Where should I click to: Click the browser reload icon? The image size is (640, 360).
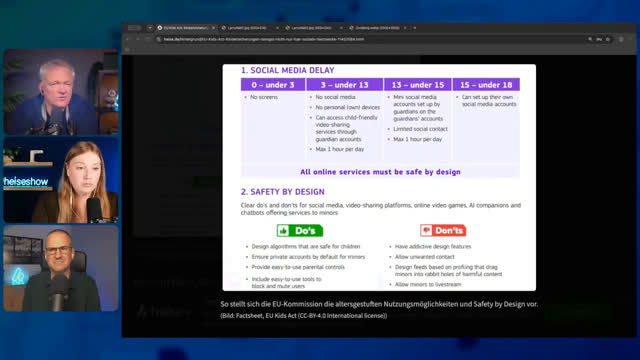click(148, 39)
